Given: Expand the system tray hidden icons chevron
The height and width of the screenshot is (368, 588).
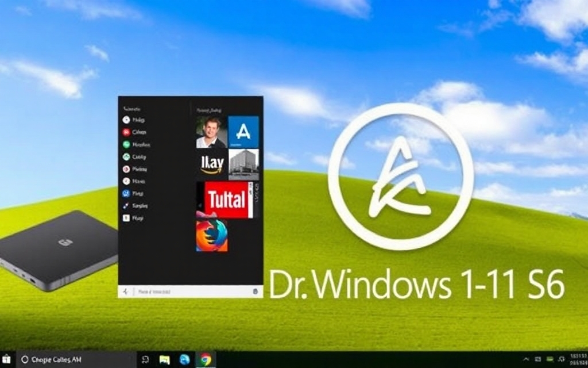Looking at the screenshot, I should 526,359.
